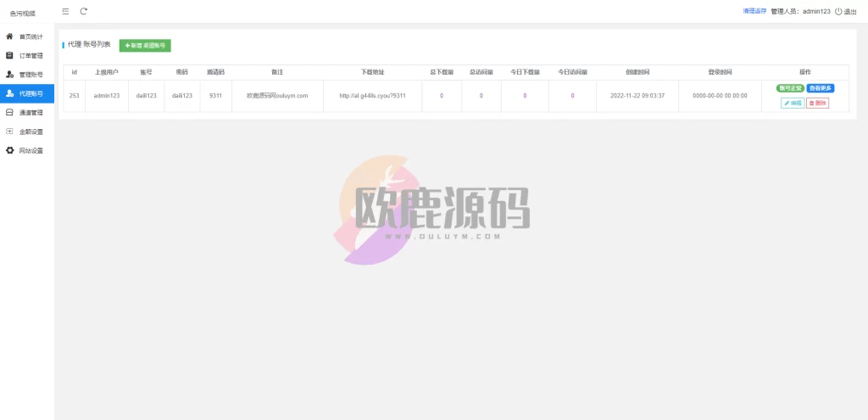Image resolution: width=868 pixels, height=420 pixels.
Task: Open 金额设置 in the sidebar
Action: [27, 132]
